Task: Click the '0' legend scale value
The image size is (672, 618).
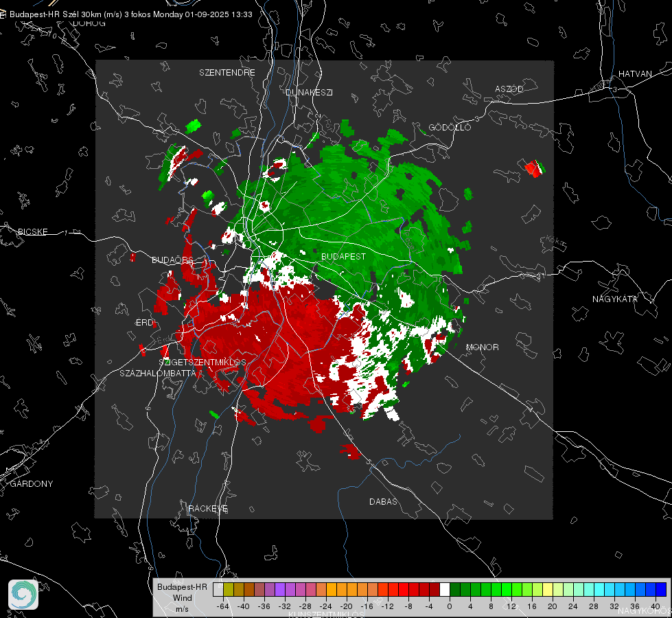Action: coord(450,606)
